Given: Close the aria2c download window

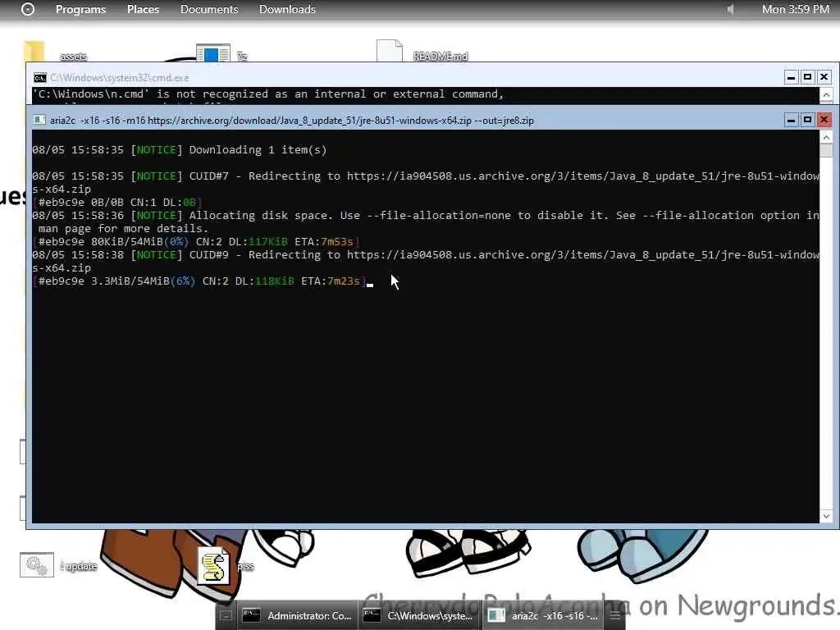Looking at the screenshot, I should click(824, 120).
